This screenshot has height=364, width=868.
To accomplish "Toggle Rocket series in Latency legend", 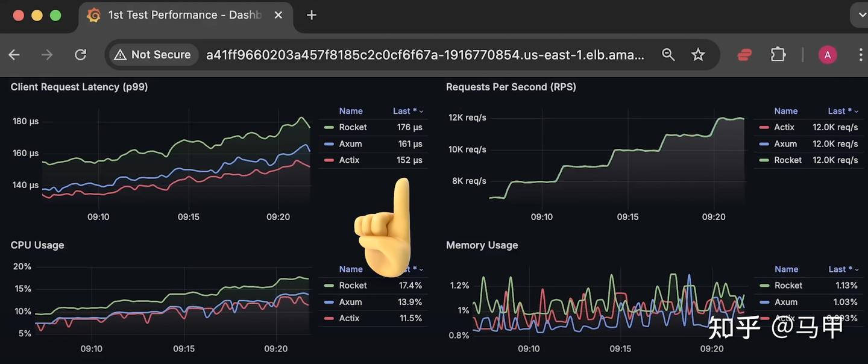I will point(353,127).
